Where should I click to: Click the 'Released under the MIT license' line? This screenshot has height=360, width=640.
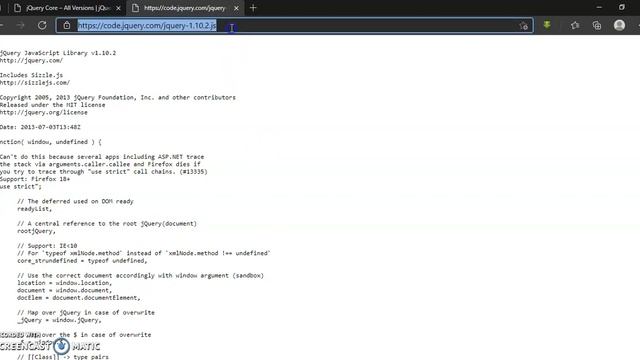coord(53,105)
